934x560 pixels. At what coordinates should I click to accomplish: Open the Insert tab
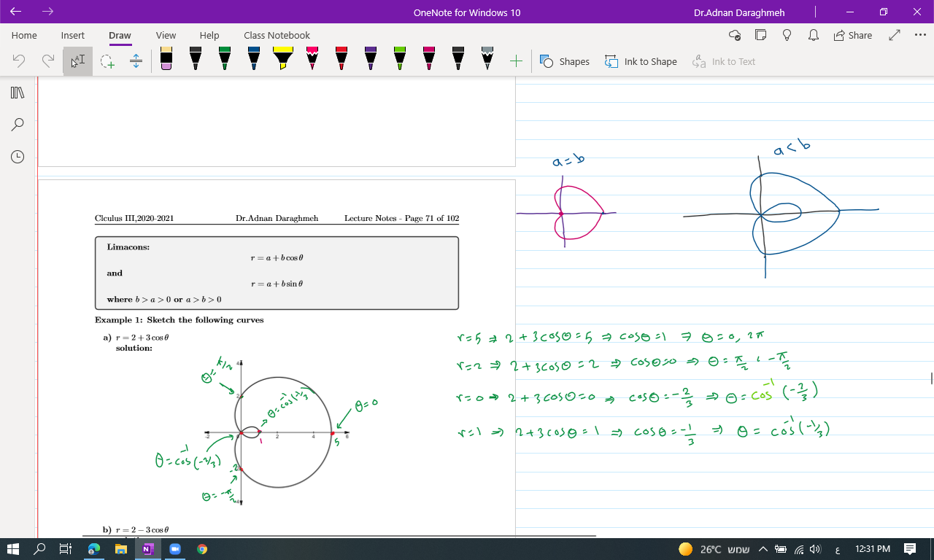(x=73, y=35)
